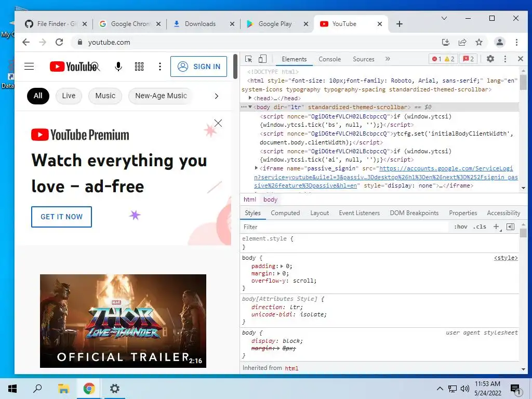Viewport: 532px width, 399px height.
Task: Switch to the Elements panel tab
Action: 294,59
